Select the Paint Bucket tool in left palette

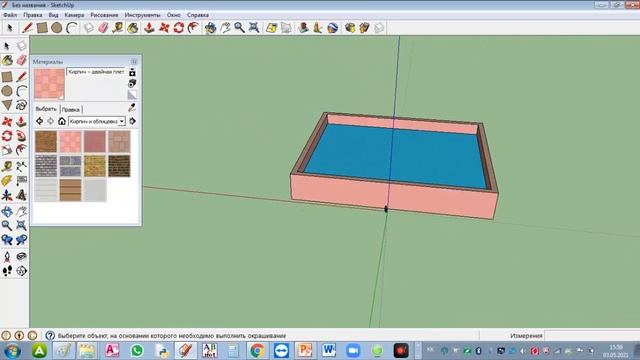tap(7, 60)
